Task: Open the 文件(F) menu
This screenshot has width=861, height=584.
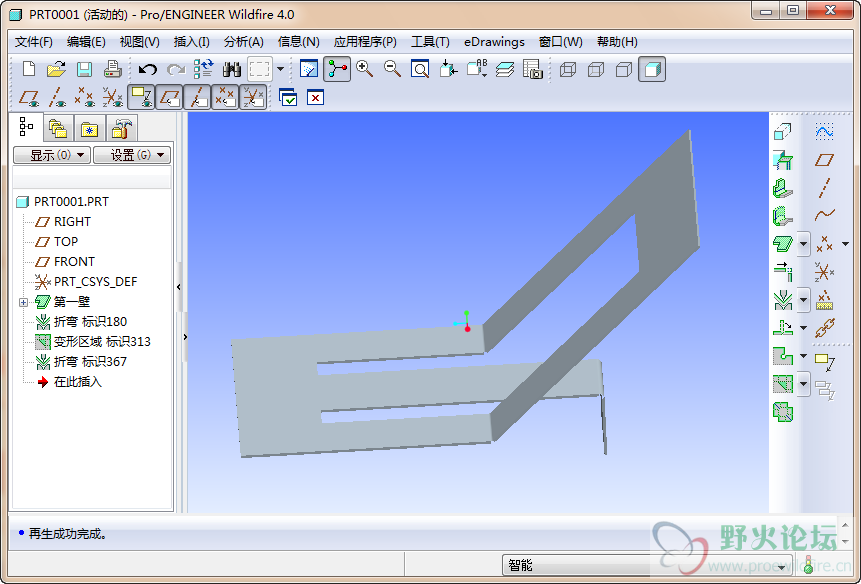Action: (33, 42)
